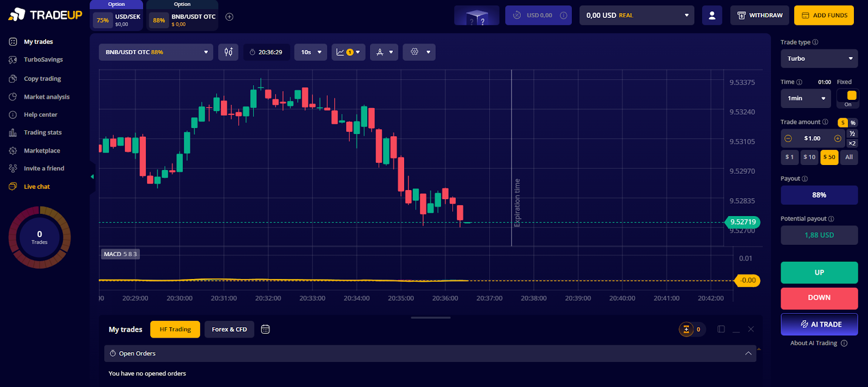
Task: Decrease trade amount with the minus icon
Action: [x=788, y=138]
